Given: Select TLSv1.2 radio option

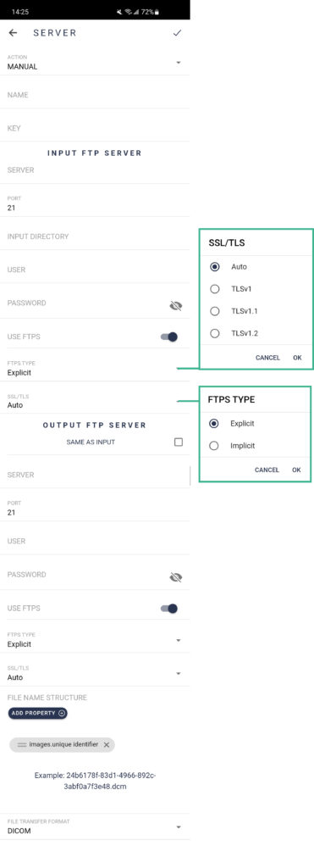Looking at the screenshot, I should (215, 333).
